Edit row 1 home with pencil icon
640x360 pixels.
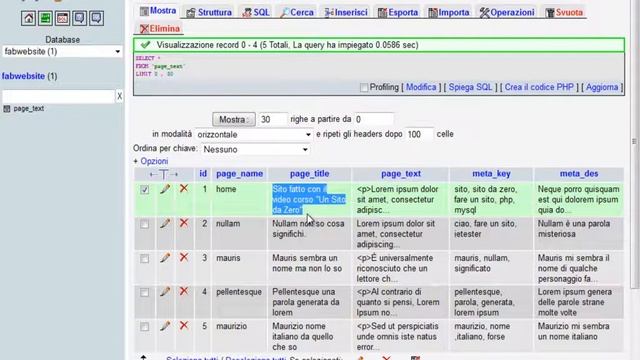[x=165, y=189]
